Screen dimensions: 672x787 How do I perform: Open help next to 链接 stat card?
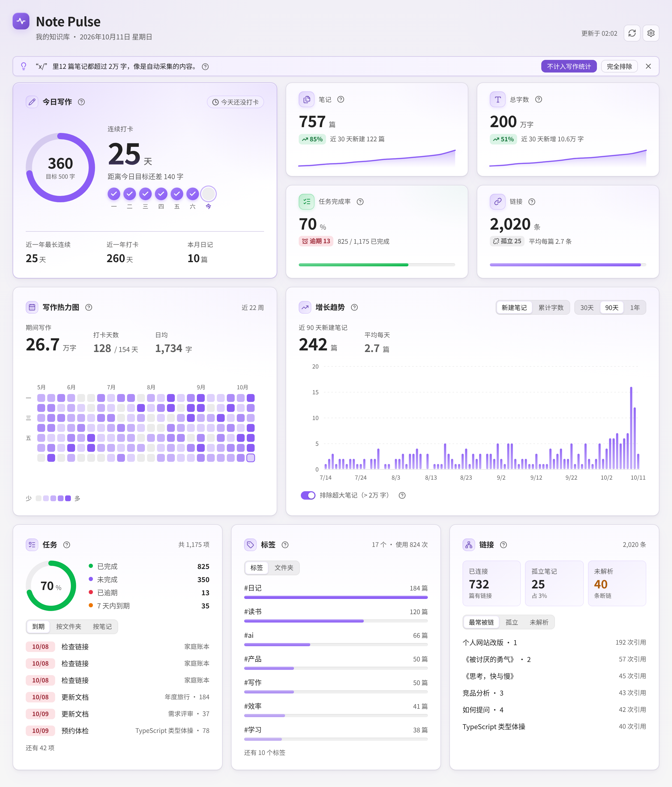[532, 202]
